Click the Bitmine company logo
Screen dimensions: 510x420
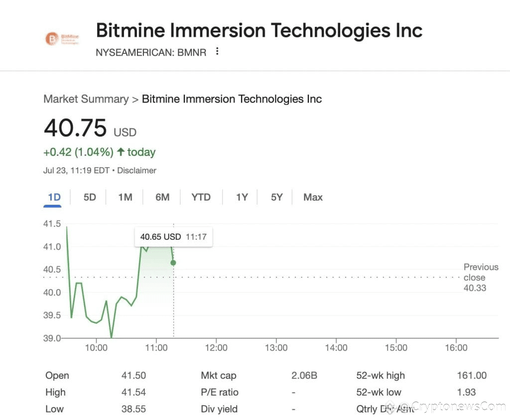click(62, 39)
